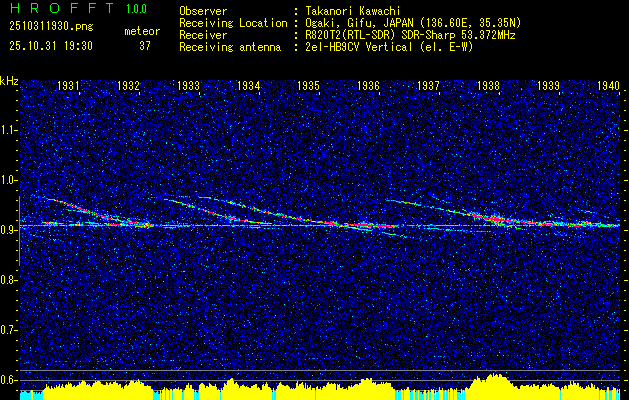Click the 0.8 frequency axis label
The image size is (629, 400).
[7, 280]
